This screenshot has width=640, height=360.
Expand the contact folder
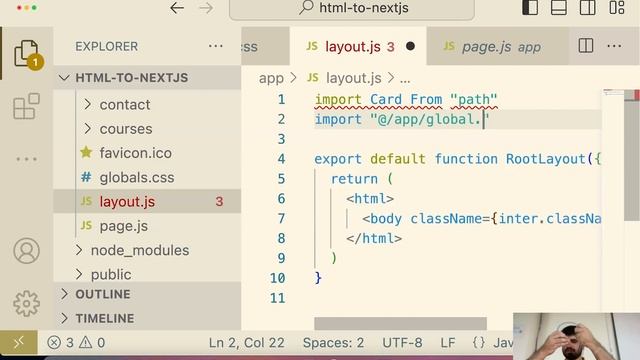(x=147, y=104)
